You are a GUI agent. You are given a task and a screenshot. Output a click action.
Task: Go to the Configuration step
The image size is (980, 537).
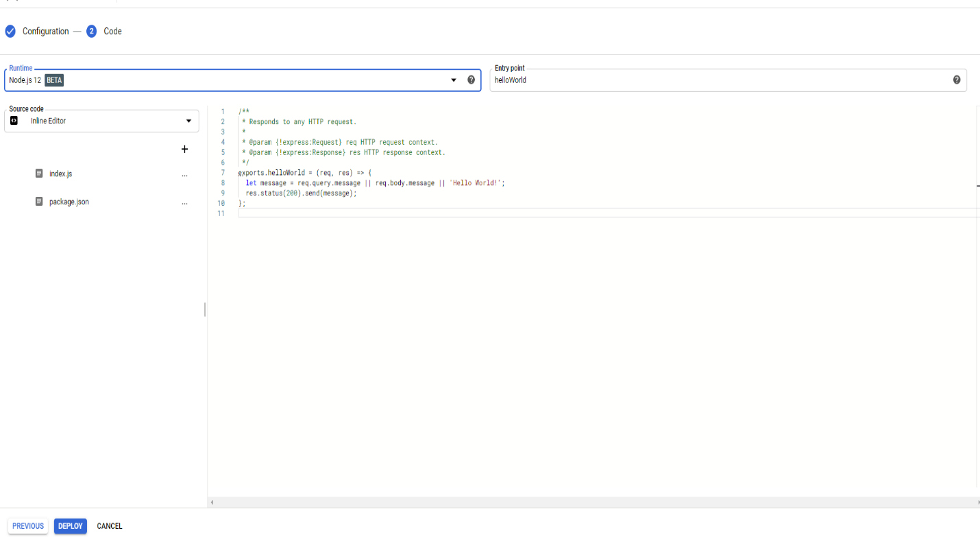[45, 31]
